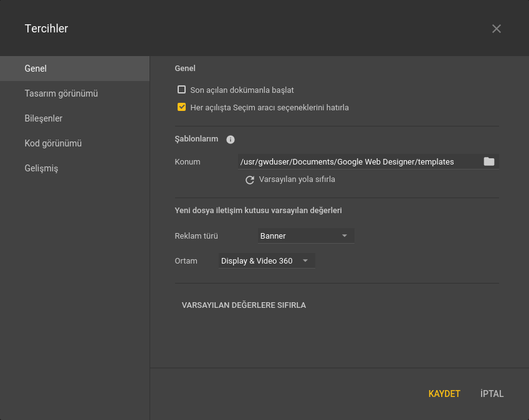Close the Tercihler dialog with X

point(496,29)
